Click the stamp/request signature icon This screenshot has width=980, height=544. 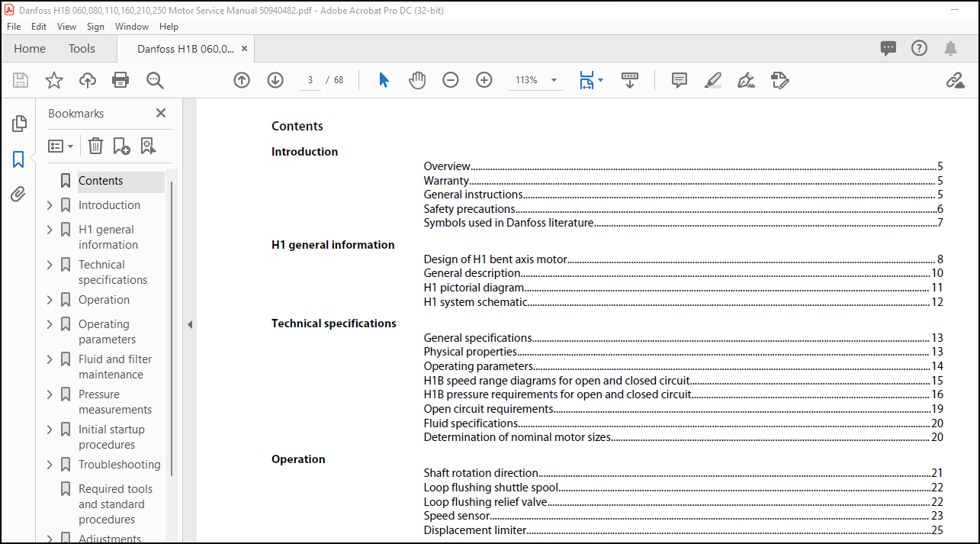[779, 80]
